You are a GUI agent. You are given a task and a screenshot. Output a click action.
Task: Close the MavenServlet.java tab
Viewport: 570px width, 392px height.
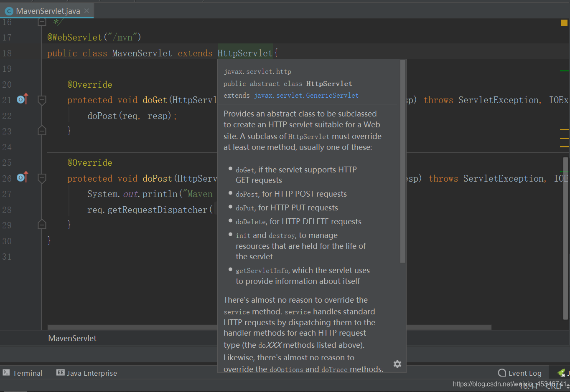click(87, 11)
